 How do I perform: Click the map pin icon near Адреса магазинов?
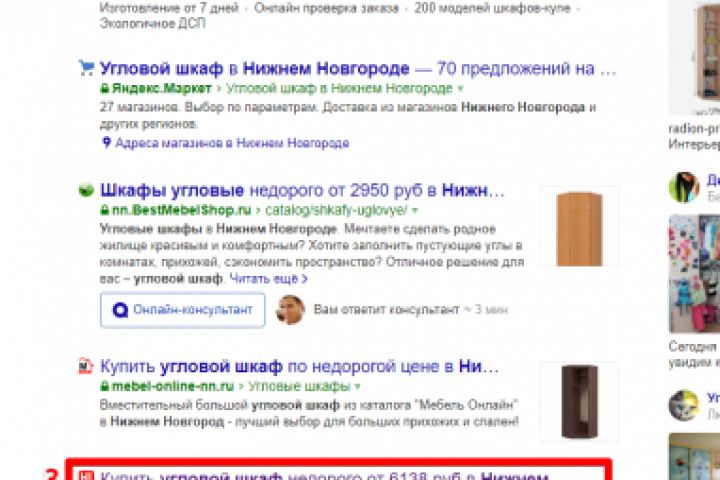107,143
